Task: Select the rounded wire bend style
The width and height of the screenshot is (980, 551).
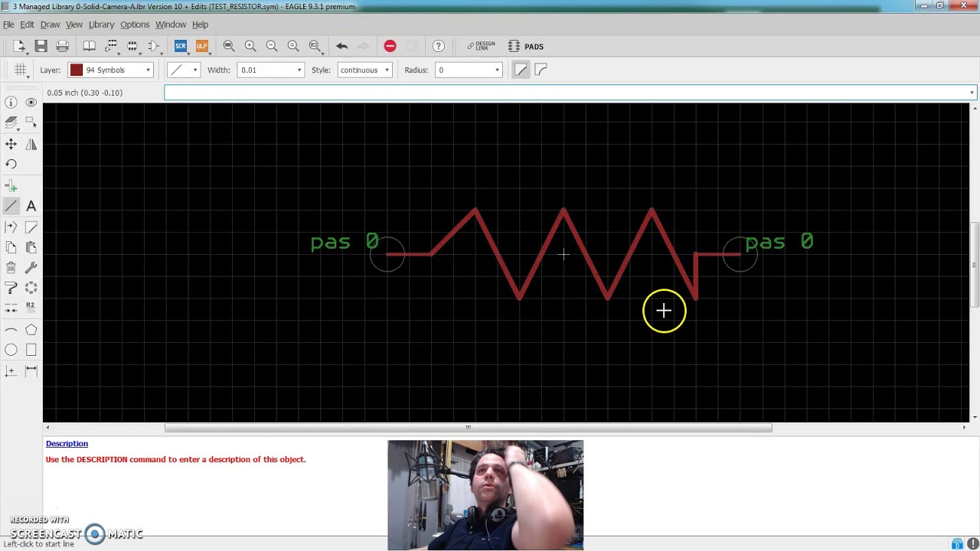Action: click(541, 70)
